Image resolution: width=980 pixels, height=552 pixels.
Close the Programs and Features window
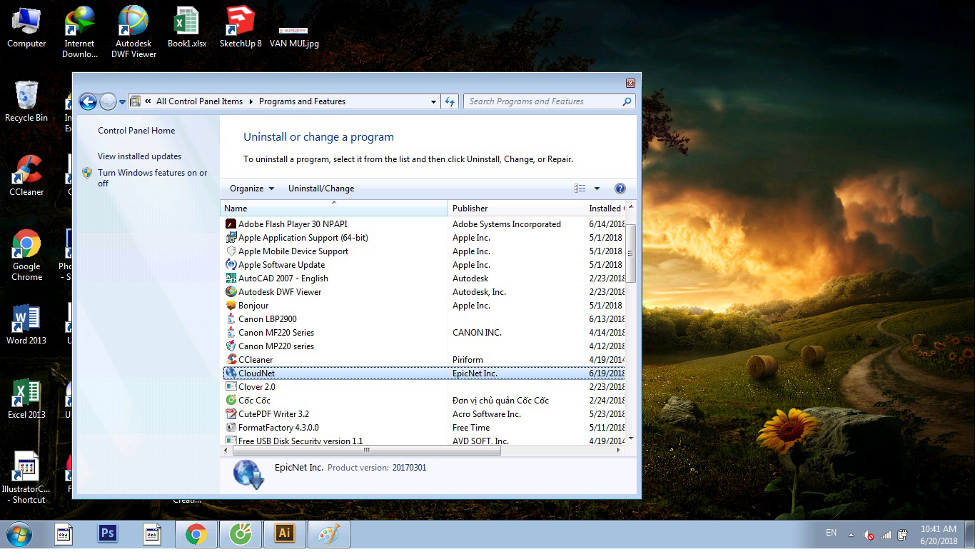[x=630, y=84]
